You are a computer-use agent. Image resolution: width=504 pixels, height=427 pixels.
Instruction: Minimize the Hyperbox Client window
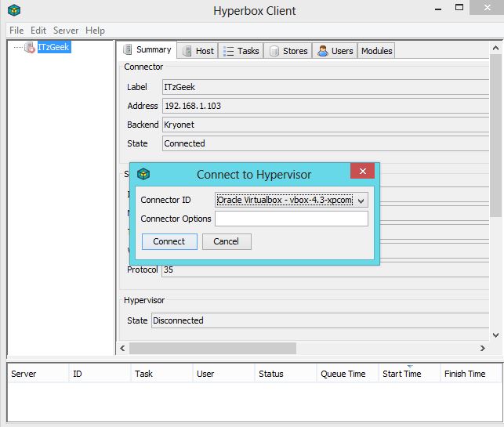[438, 9]
